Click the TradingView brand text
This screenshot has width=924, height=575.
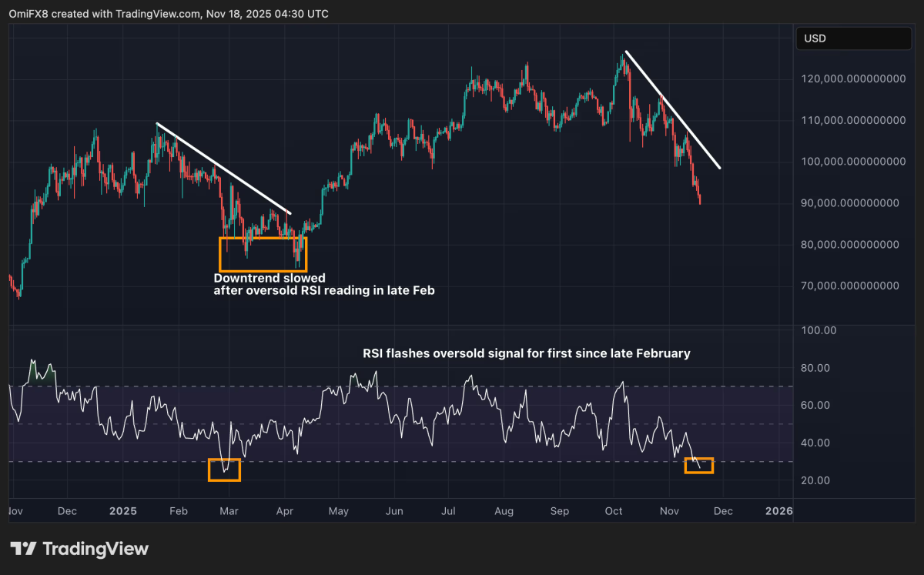[x=95, y=549]
